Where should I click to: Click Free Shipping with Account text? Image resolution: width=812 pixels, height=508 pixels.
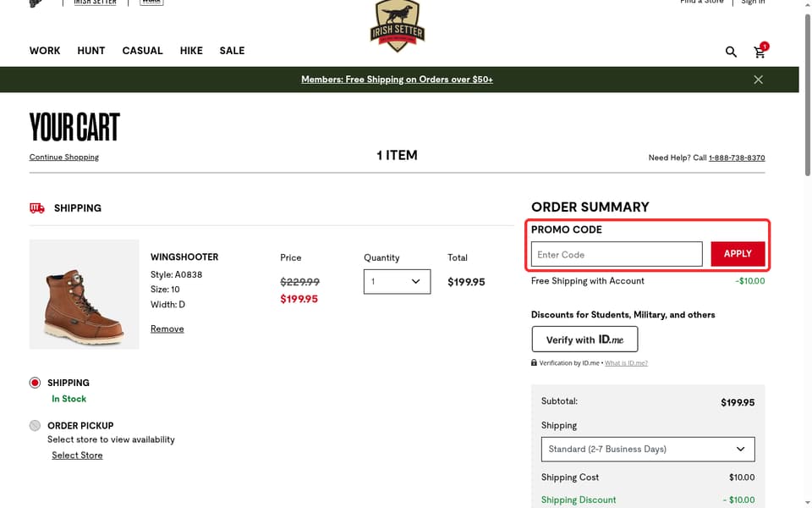[x=588, y=281]
